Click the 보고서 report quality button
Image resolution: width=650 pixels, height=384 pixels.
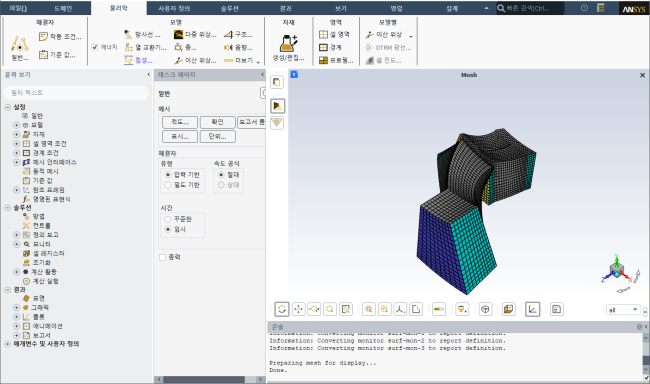pyautogui.click(x=251, y=122)
